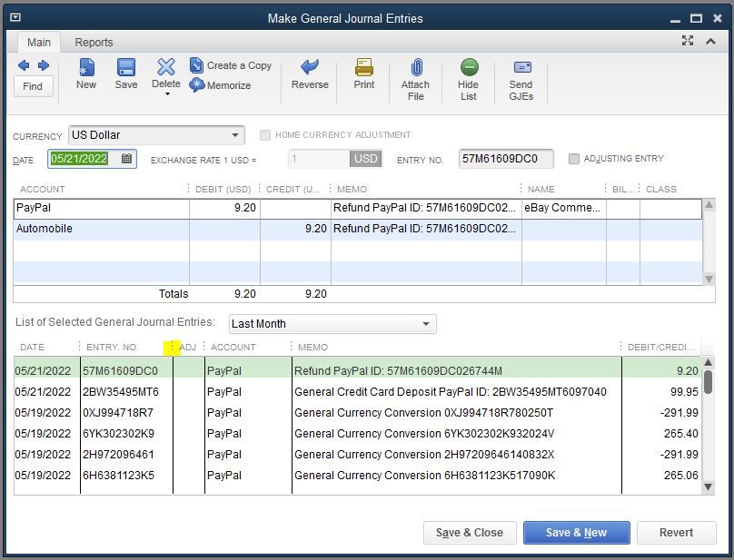Click the journal entries list scrollbar thumb
This screenshot has height=560, width=734.
point(709,382)
